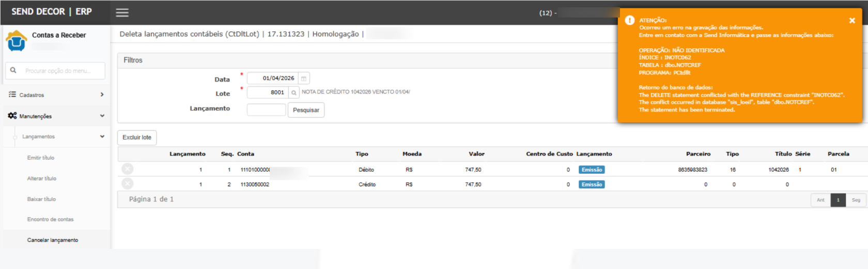Click the Ant pagination button
Screen dimensions: 868x269
pos(820,200)
